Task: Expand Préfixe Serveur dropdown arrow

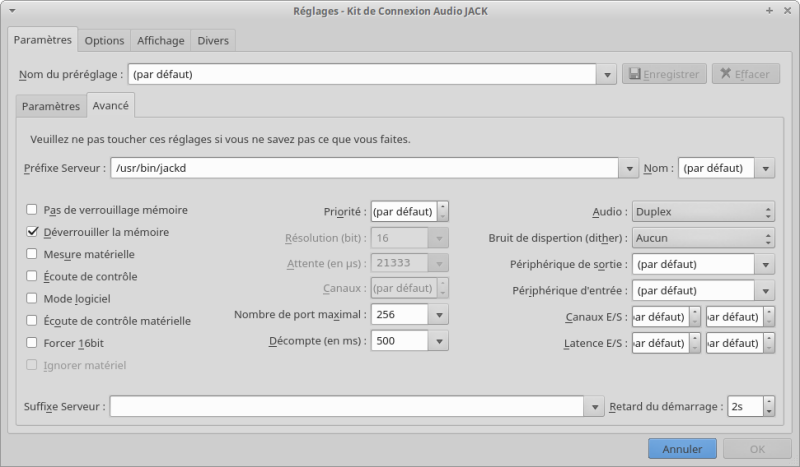Action: tap(629, 168)
